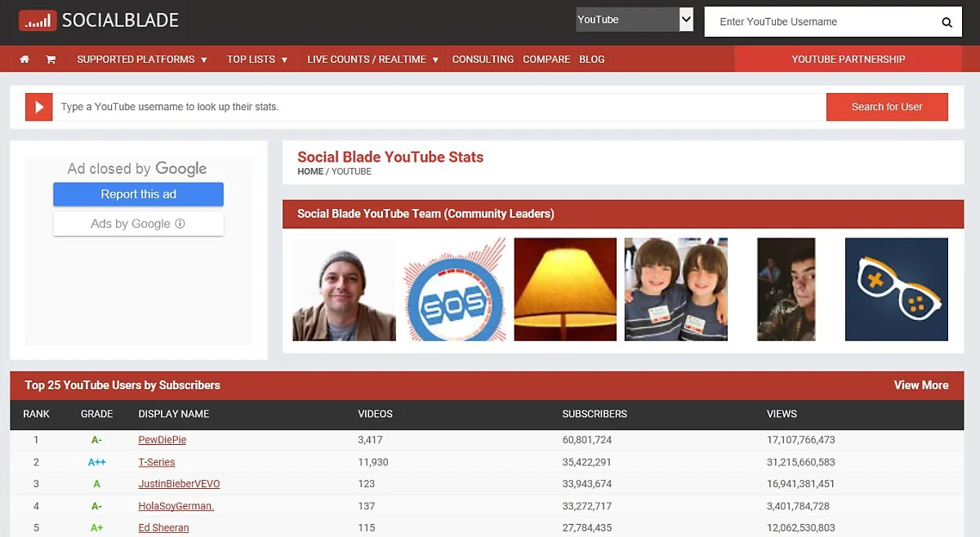Click the Search for User button

[x=887, y=107]
